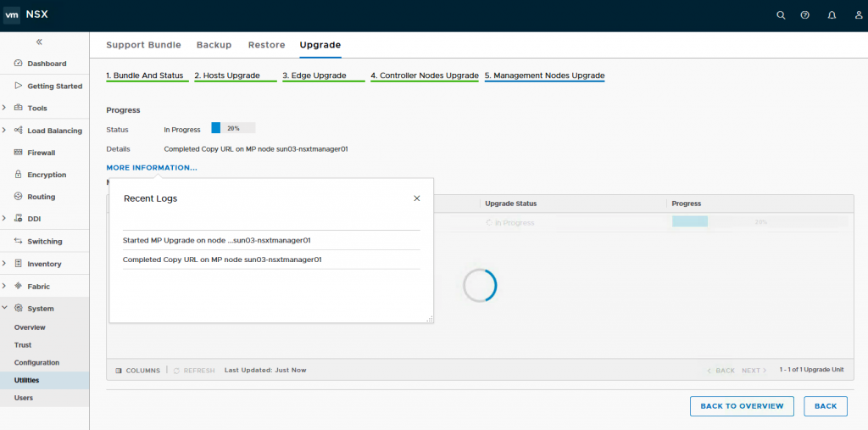Click the DDI icon

click(18, 218)
